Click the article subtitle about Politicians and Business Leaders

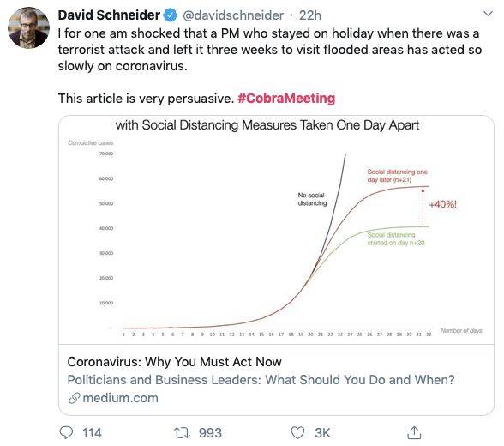[261, 380]
